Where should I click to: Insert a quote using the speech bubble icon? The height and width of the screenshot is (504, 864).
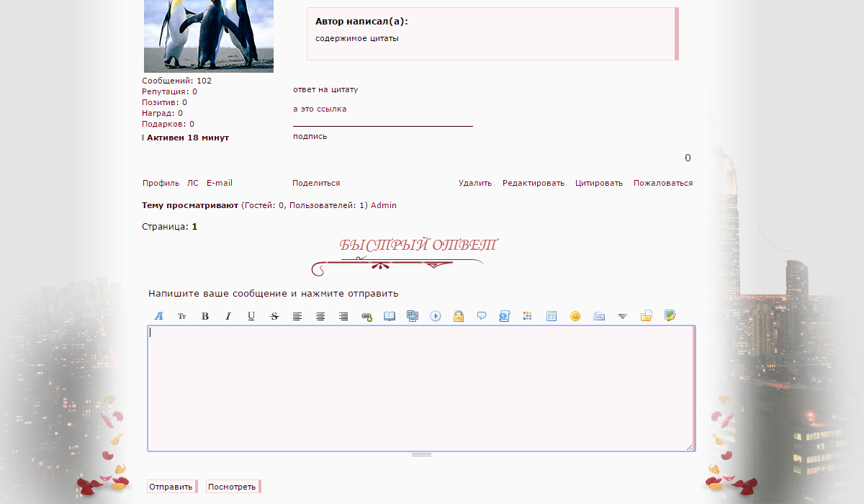pyautogui.click(x=482, y=316)
